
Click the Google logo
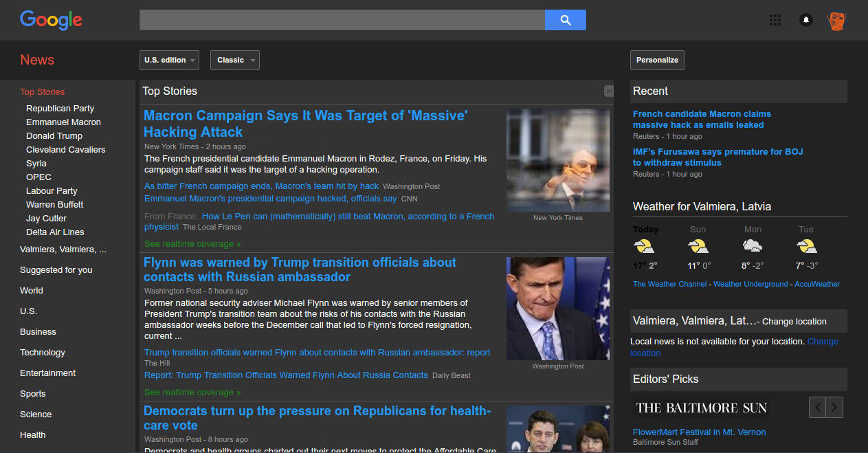(51, 20)
